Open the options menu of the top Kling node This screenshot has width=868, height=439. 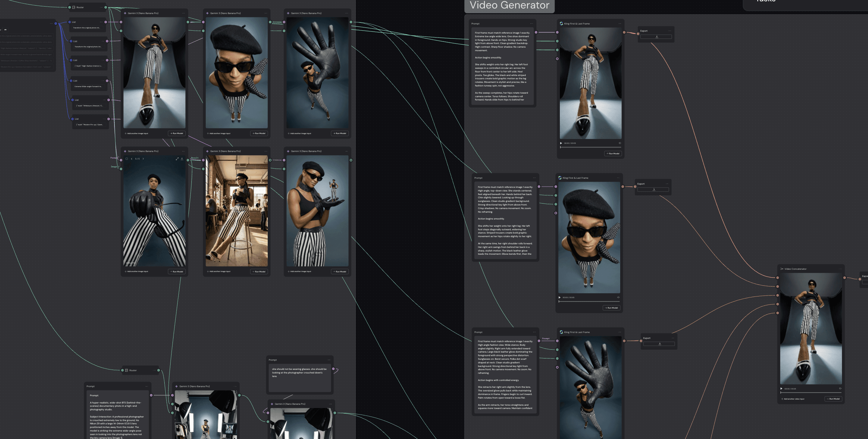(620, 23)
